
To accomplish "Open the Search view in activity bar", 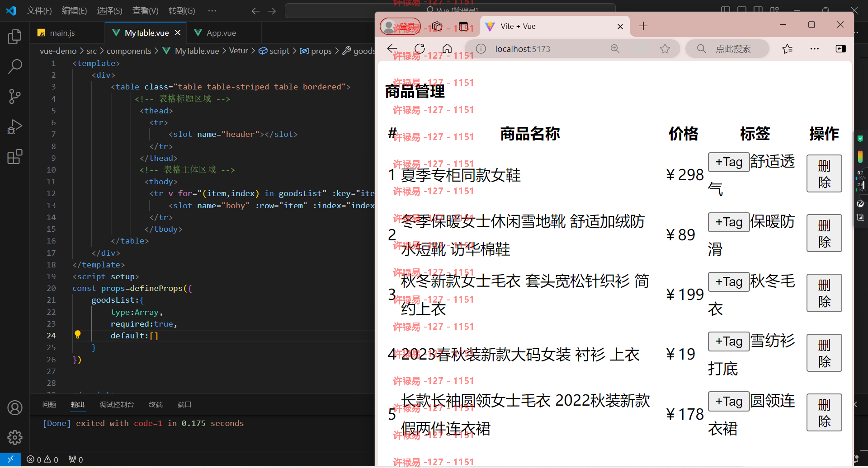I will (x=15, y=66).
